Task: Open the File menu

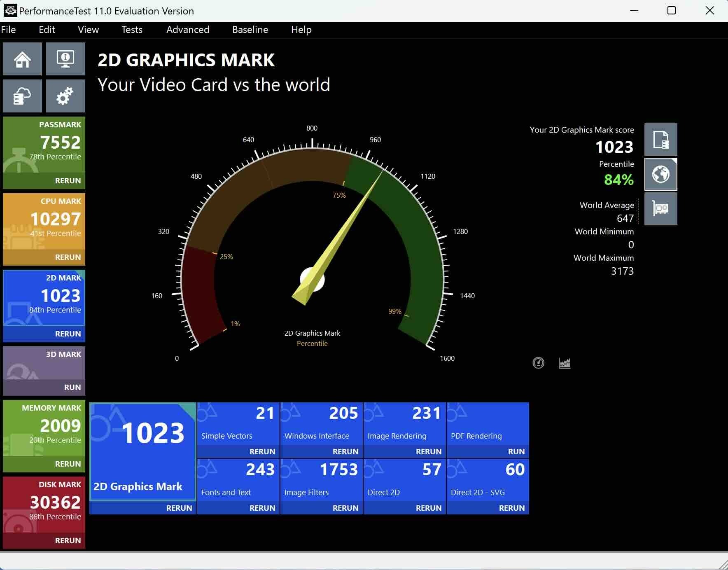Action: [8, 30]
